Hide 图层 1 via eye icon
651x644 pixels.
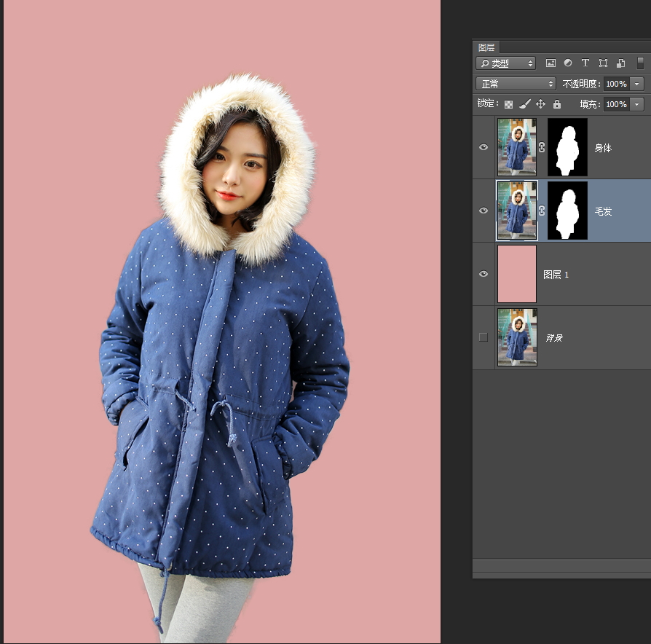[484, 274]
